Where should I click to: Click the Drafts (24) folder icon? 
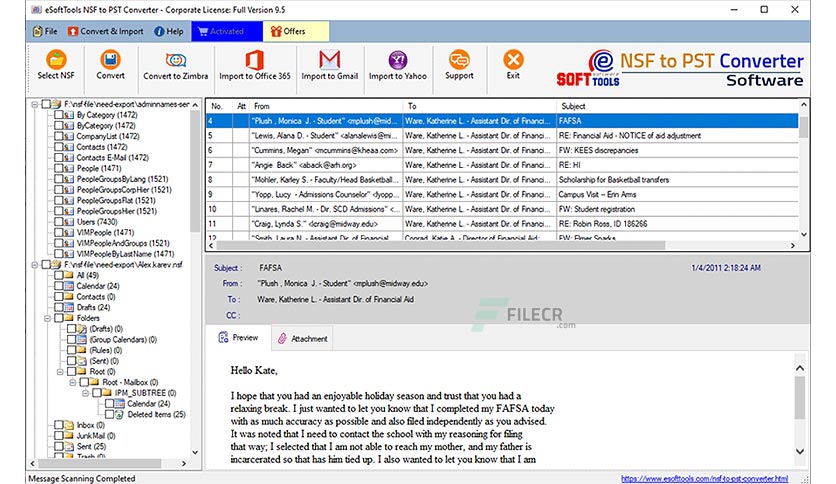68,307
